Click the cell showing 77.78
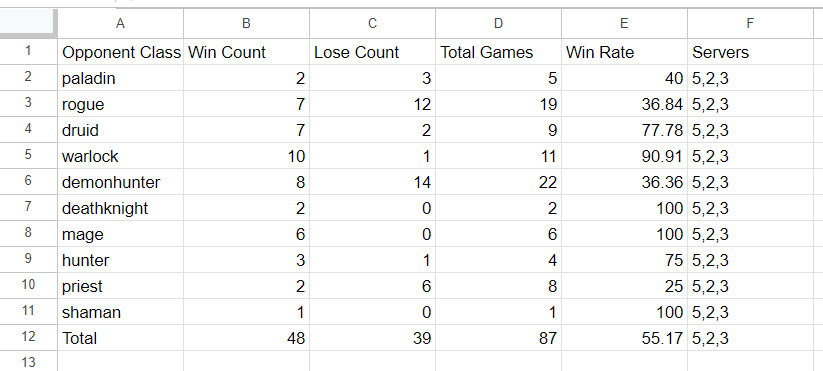The image size is (823, 371). (624, 130)
